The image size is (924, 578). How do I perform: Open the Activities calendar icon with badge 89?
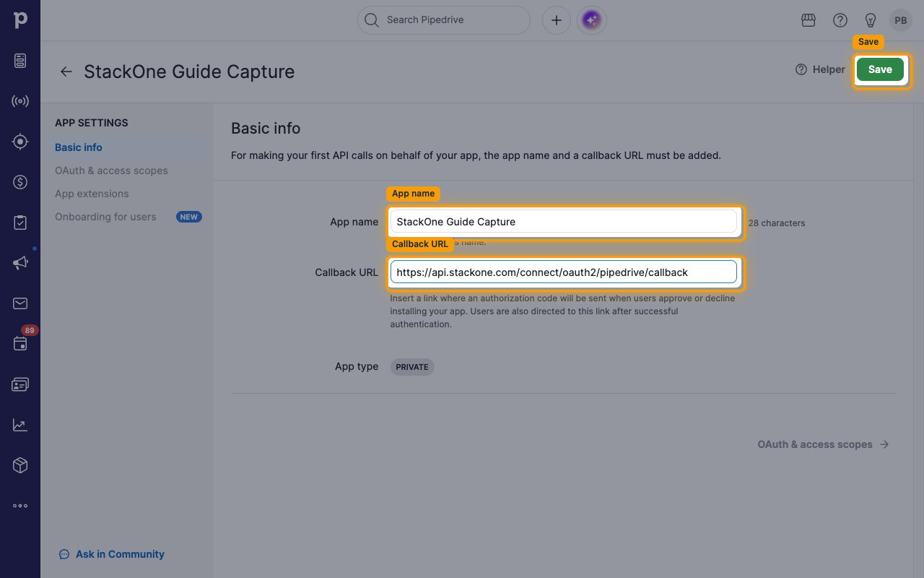click(x=20, y=344)
